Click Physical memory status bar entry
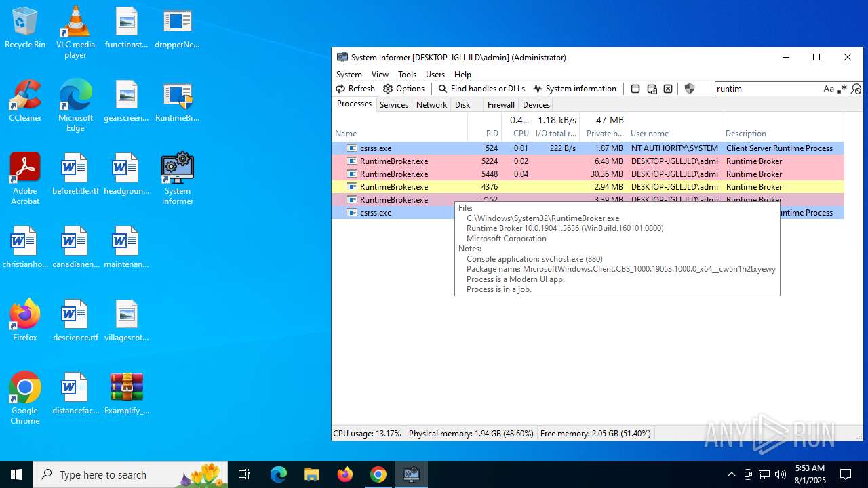The height and width of the screenshot is (488, 868). pos(471,434)
